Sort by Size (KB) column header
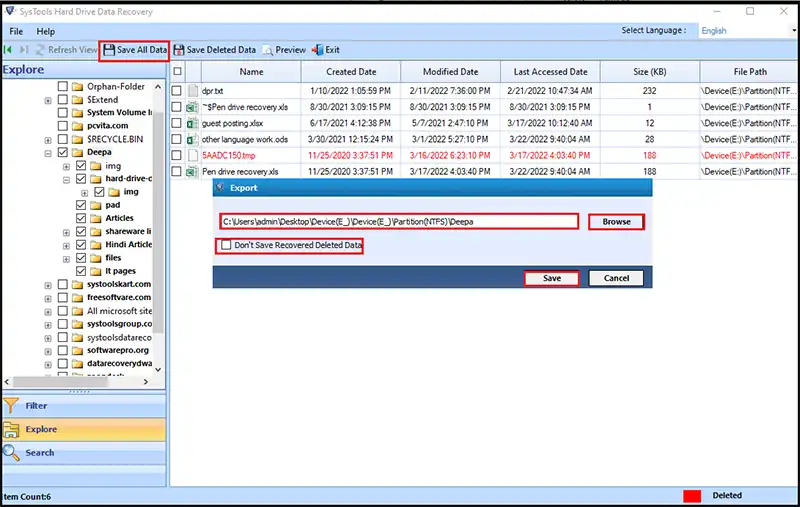The height and width of the screenshot is (507, 800). point(649,71)
